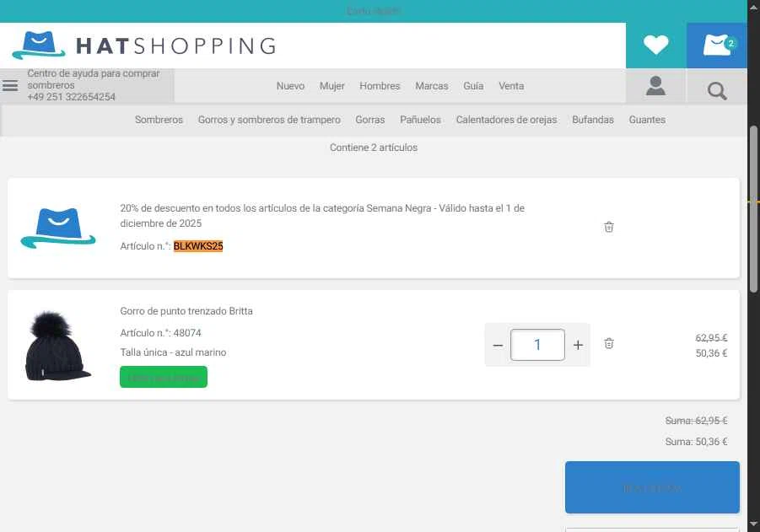
Task: Open the Venta menu item
Action: (x=511, y=86)
